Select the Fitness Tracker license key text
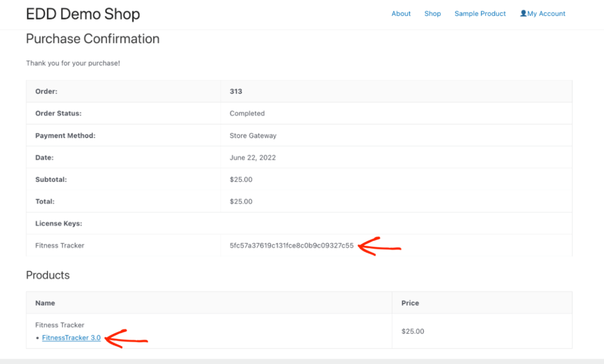This screenshot has width=604, height=364. click(x=291, y=245)
